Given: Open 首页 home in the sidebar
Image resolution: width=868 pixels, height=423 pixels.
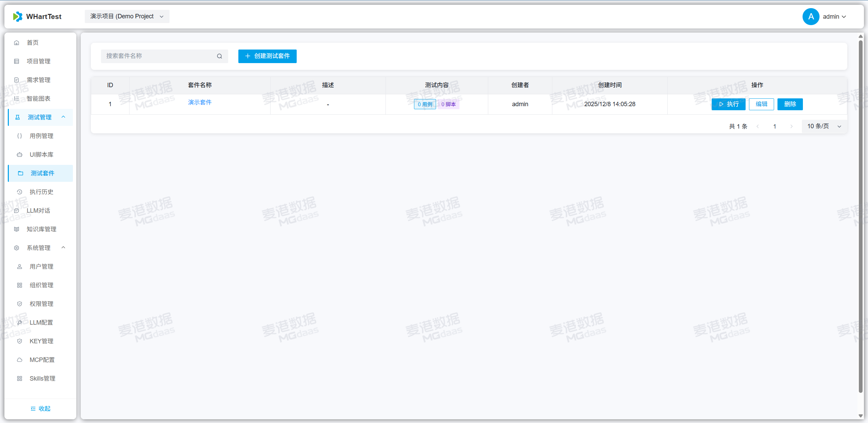Looking at the screenshot, I should [33, 43].
